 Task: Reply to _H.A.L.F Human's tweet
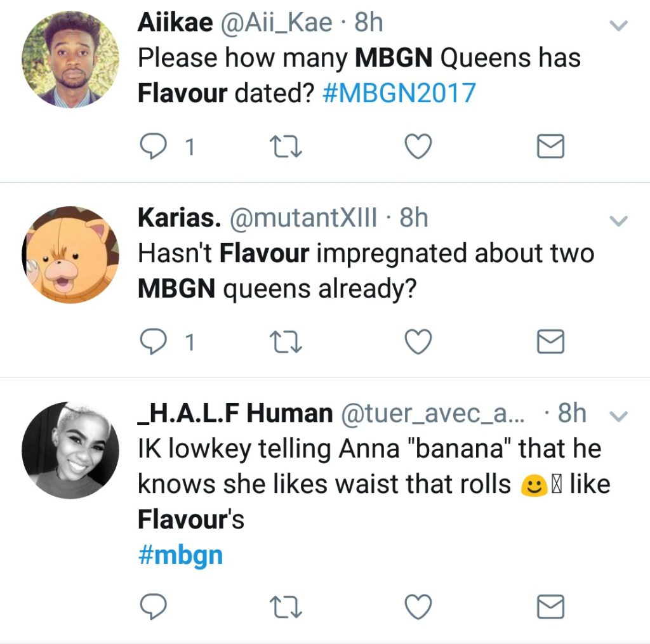pyautogui.click(x=153, y=607)
